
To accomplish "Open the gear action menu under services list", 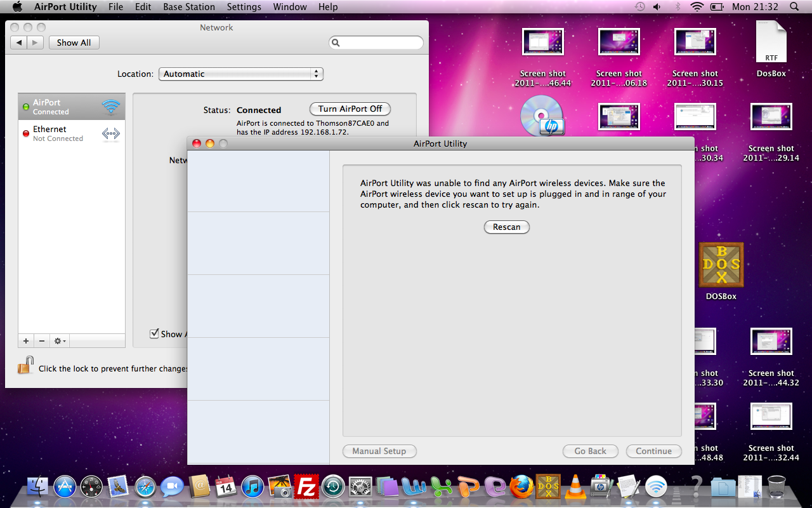I will (60, 341).
